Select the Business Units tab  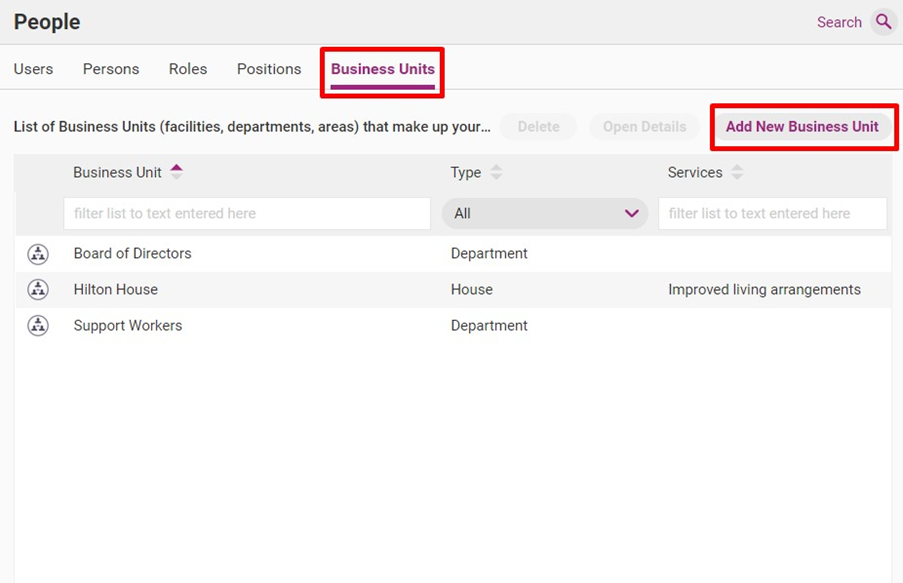pos(383,69)
